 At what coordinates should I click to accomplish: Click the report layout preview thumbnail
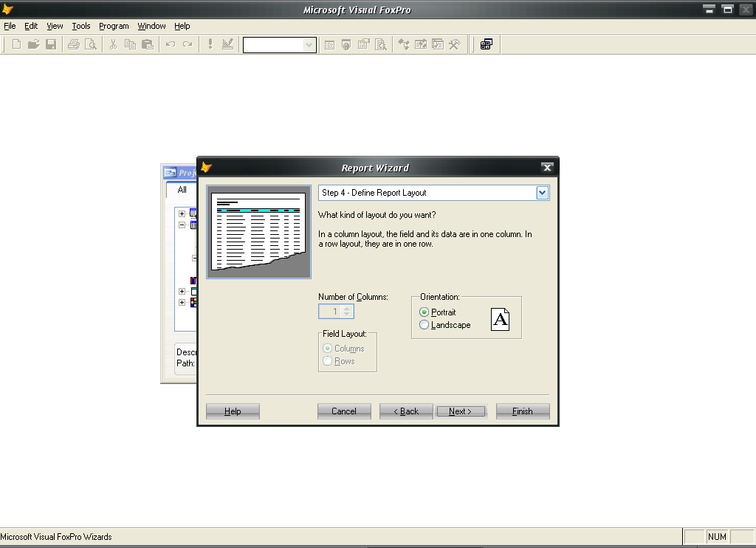pos(258,232)
